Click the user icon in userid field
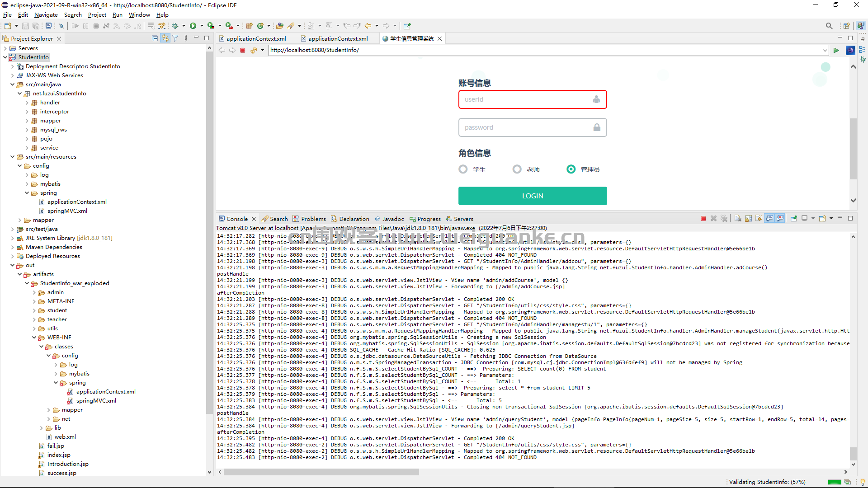The height and width of the screenshot is (488, 868). click(596, 99)
